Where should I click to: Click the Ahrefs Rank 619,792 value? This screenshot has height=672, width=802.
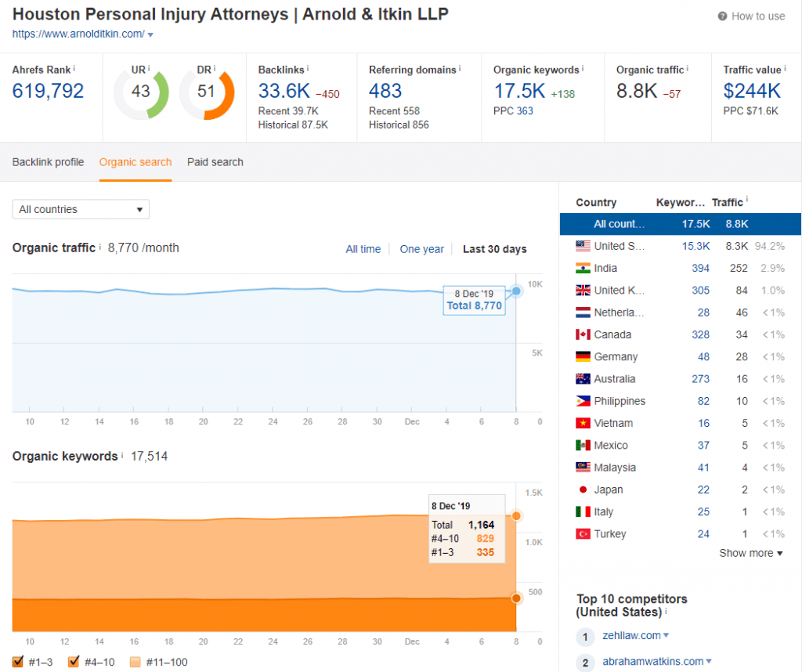coord(48,91)
